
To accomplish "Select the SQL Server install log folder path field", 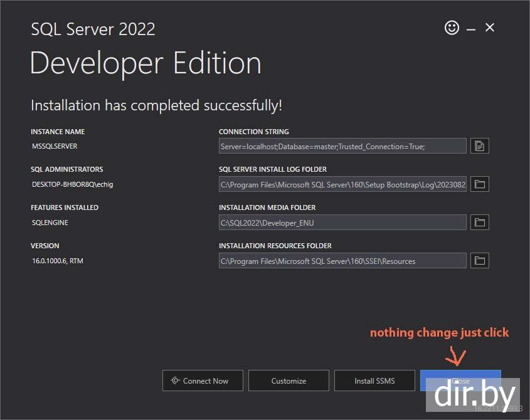I will tap(342, 184).
